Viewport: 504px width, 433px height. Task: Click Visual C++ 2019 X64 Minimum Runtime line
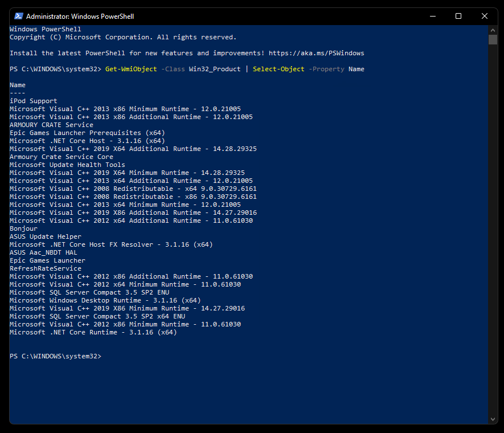[128, 173]
